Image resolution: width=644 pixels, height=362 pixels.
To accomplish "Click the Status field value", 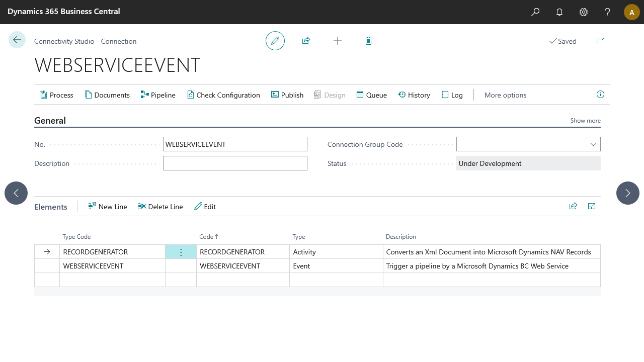I will click(528, 163).
